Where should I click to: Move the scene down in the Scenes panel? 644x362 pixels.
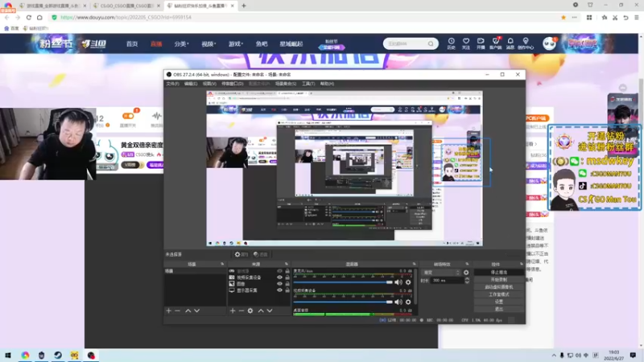click(196, 311)
